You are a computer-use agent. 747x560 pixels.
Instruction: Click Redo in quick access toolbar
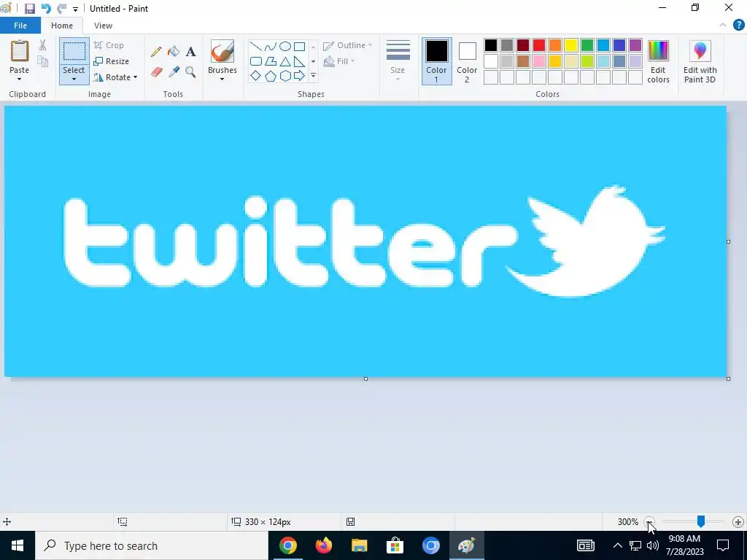click(61, 9)
